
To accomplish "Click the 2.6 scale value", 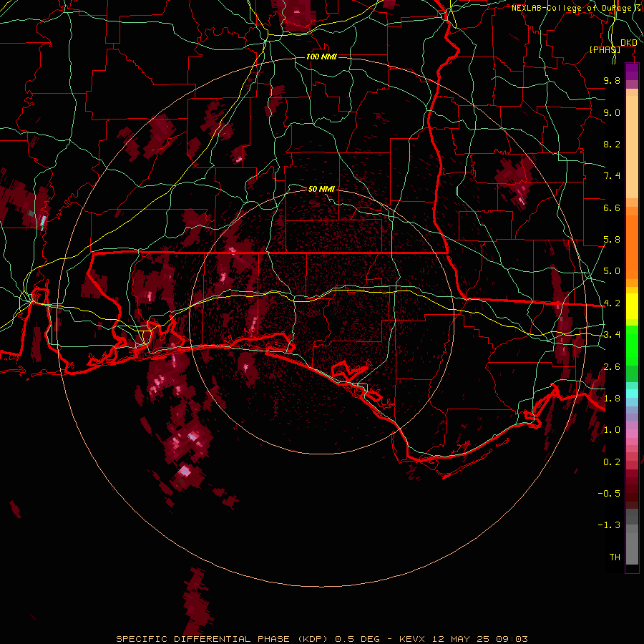I will (x=612, y=367).
